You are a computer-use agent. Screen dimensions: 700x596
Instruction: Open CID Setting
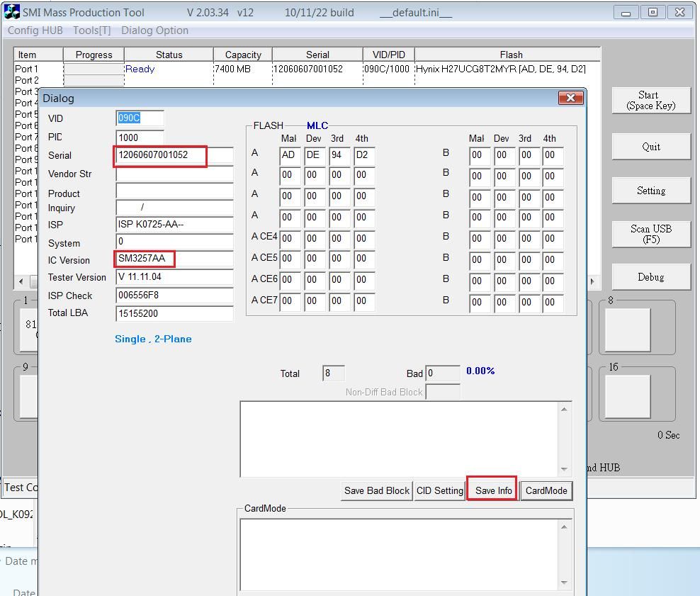tap(440, 490)
